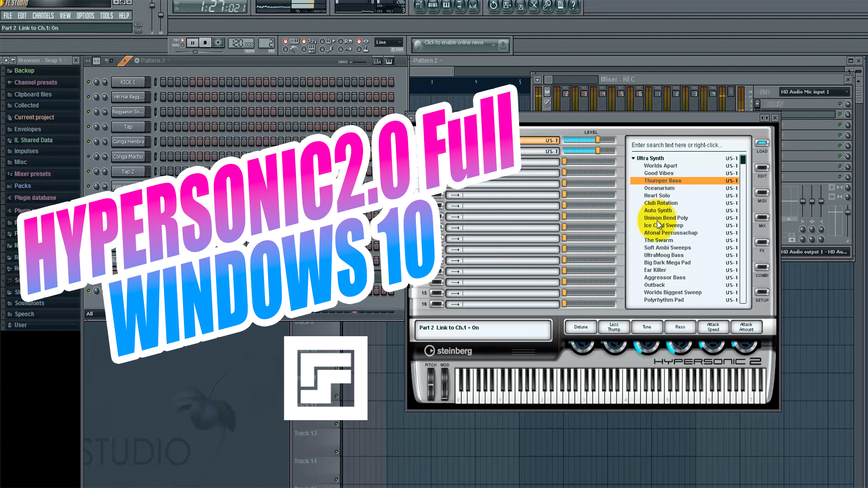Click the Attack Speed label button
Screen dimensions: 868x488
pos(713,327)
